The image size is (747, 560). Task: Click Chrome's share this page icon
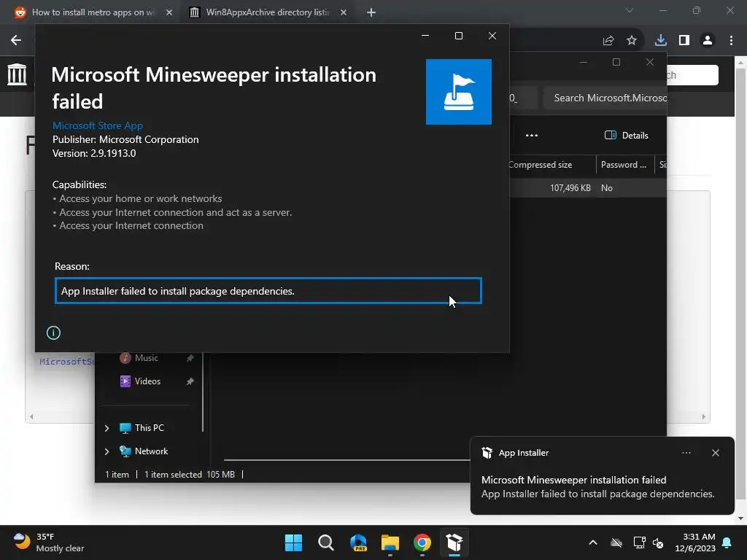pos(608,41)
